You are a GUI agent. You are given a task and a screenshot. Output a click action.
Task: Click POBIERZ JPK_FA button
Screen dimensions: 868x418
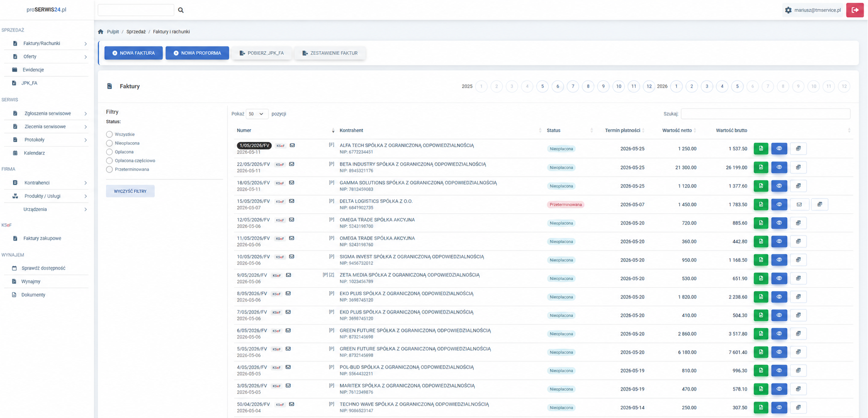click(x=262, y=53)
